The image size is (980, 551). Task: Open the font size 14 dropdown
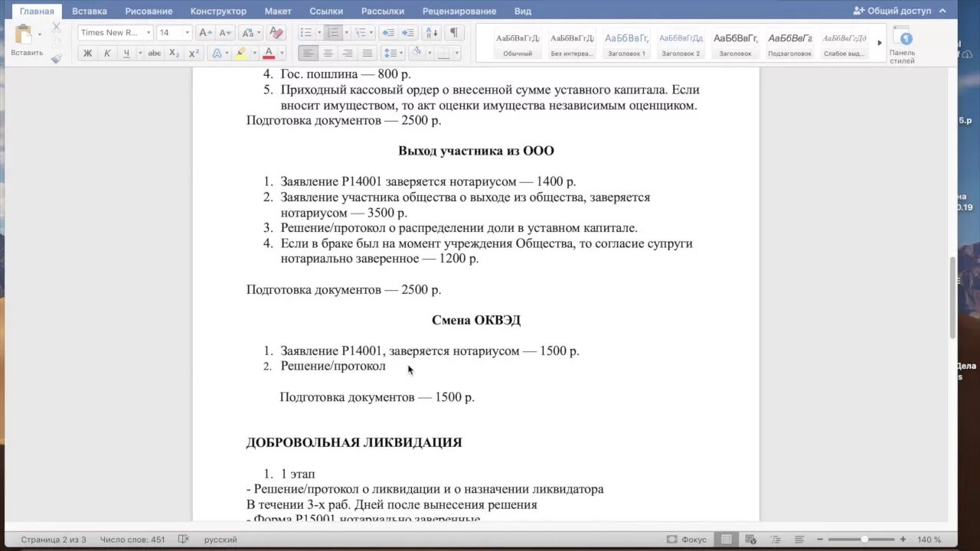[187, 33]
